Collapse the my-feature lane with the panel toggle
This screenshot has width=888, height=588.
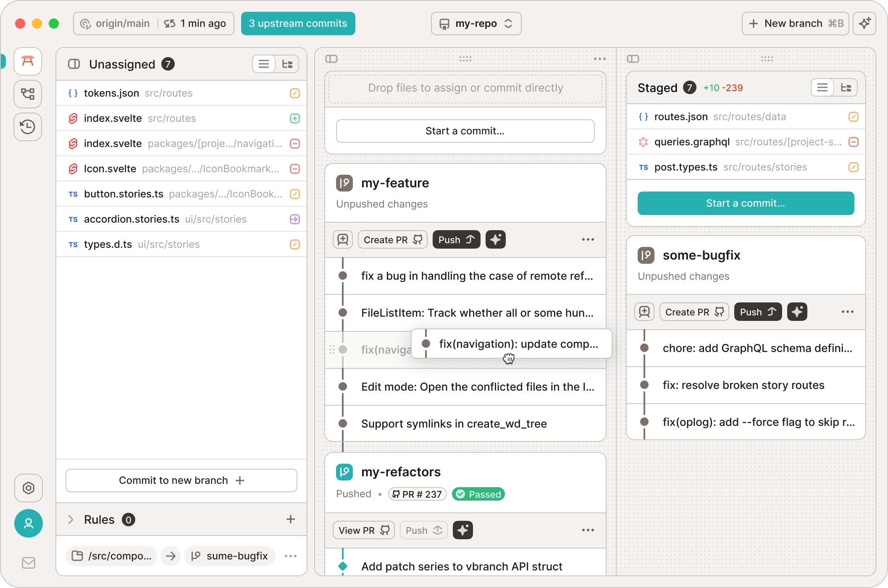pos(332,59)
